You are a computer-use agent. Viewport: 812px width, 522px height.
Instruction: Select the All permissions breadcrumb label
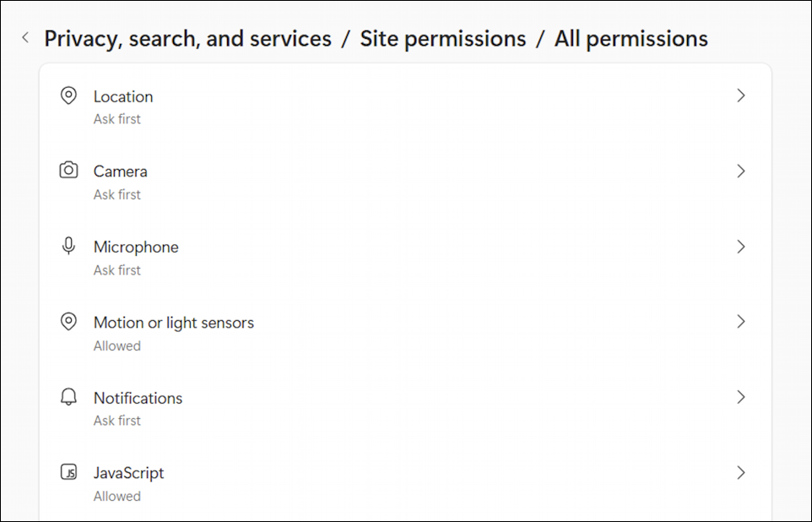[631, 38]
